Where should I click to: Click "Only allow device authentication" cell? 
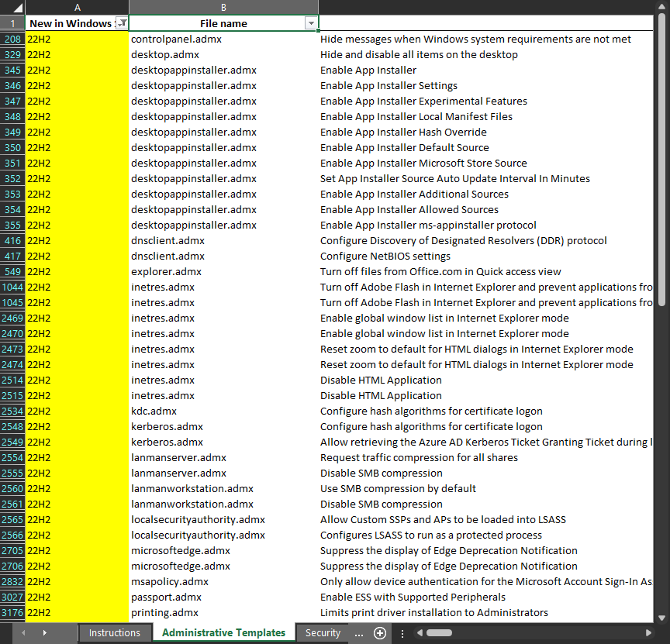pos(486,582)
